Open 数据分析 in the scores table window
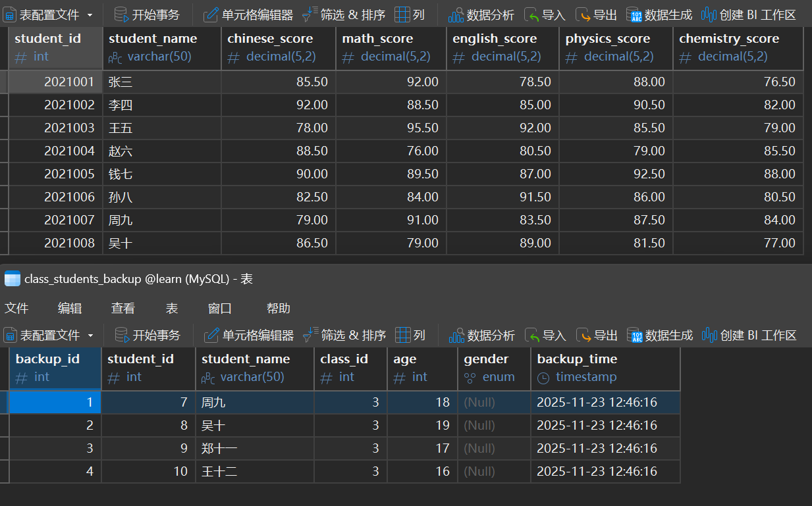 click(481, 14)
